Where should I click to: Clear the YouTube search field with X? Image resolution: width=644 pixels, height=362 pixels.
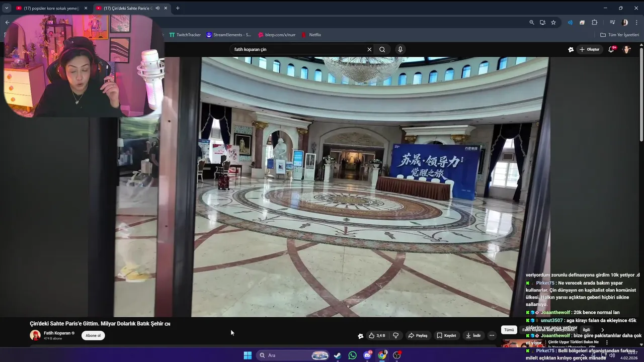click(369, 49)
